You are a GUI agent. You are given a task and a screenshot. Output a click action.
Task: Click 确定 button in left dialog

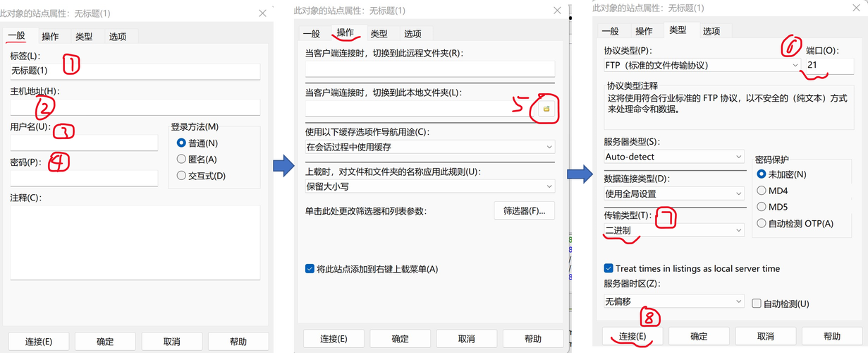tap(105, 341)
